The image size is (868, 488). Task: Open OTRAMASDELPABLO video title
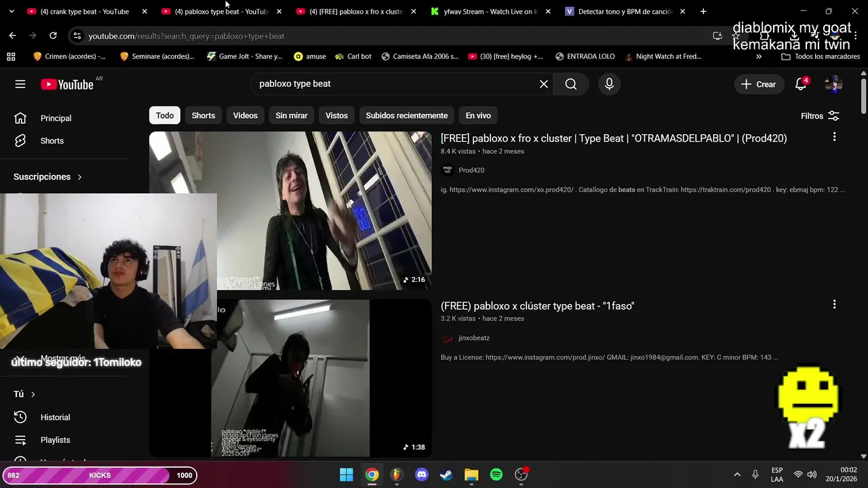(614, 138)
